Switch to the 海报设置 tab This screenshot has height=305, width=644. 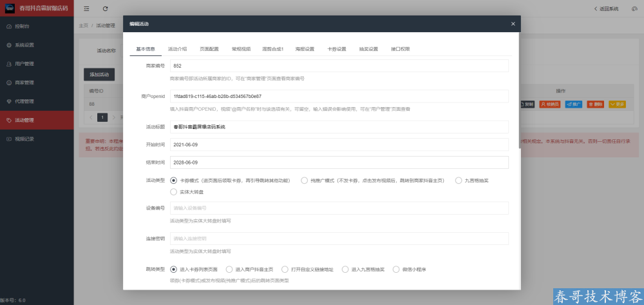click(x=305, y=49)
